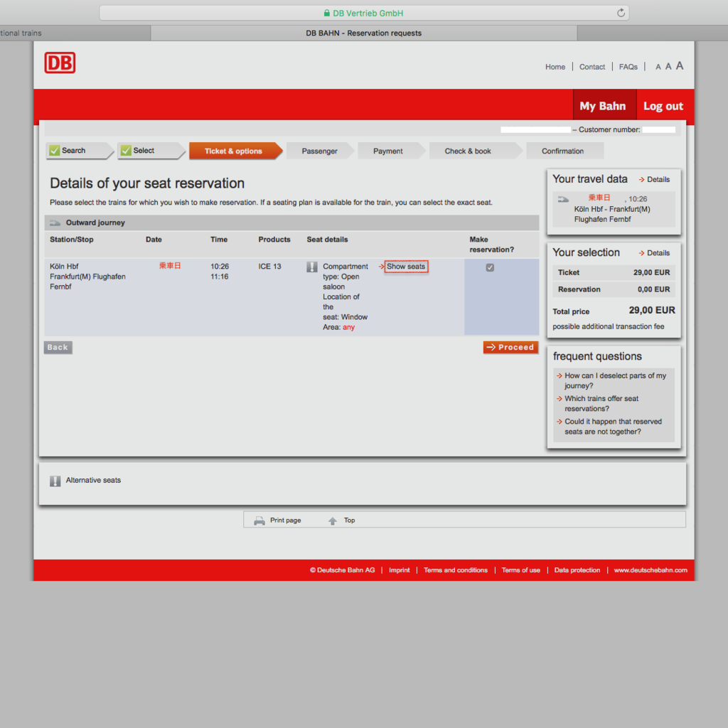Image resolution: width=728 pixels, height=728 pixels.
Task: Toggle Make reservation checkbox for ICE 13
Action: tap(490, 267)
